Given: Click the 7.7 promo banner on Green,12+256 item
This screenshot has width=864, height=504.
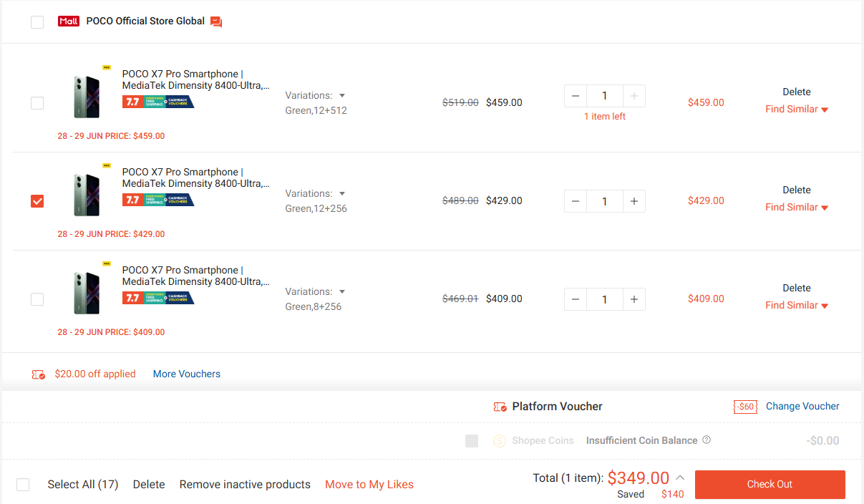Looking at the screenshot, I should coord(158,200).
